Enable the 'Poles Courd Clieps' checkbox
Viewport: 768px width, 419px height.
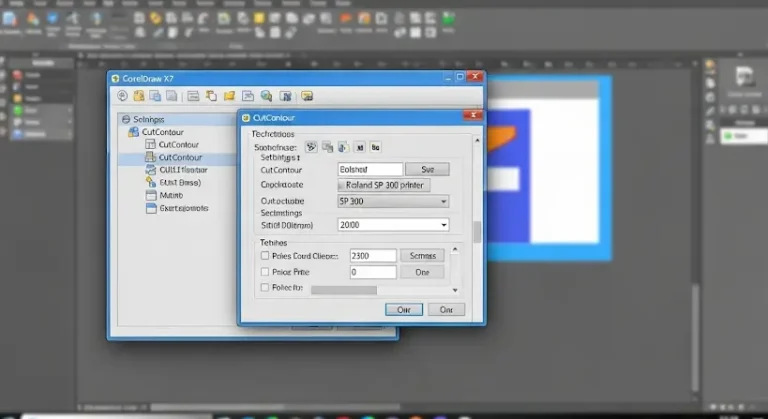pos(265,256)
